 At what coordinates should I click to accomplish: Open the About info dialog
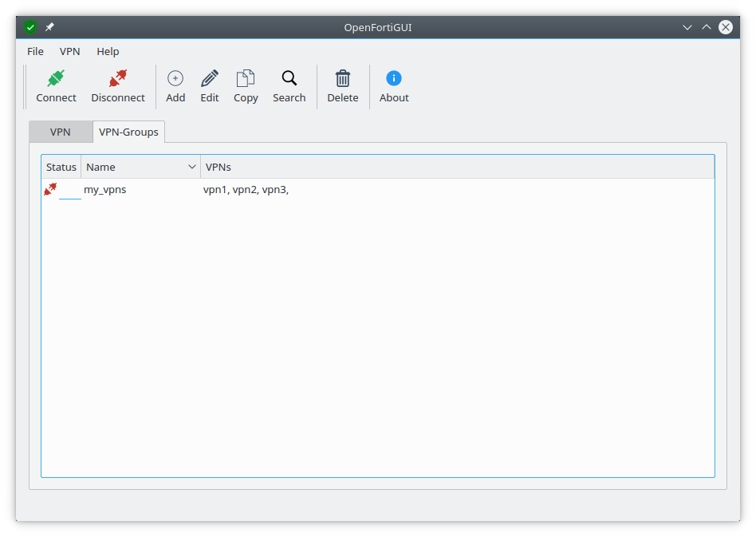click(394, 86)
